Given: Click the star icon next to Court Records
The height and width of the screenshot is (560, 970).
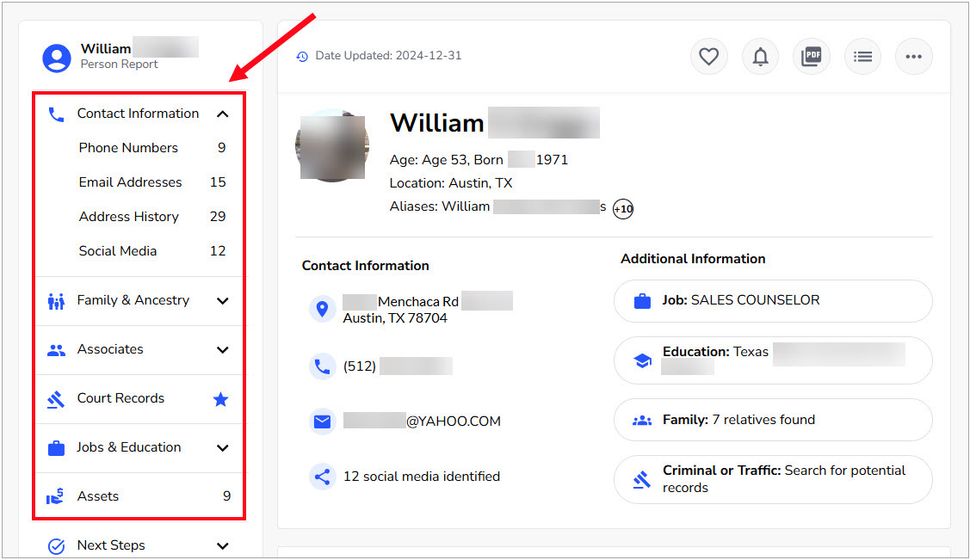Looking at the screenshot, I should tap(220, 398).
